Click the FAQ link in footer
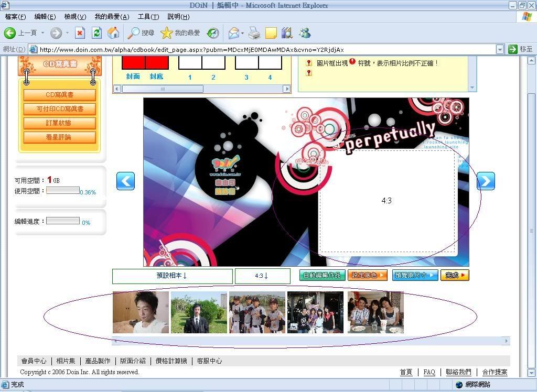The image size is (537, 392). point(429,372)
